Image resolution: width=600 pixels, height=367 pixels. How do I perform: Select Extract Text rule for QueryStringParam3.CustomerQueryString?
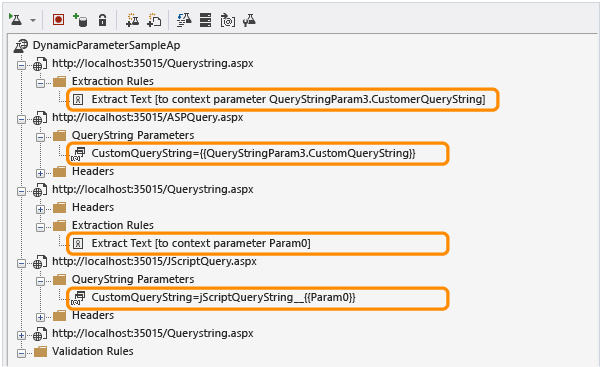click(288, 99)
